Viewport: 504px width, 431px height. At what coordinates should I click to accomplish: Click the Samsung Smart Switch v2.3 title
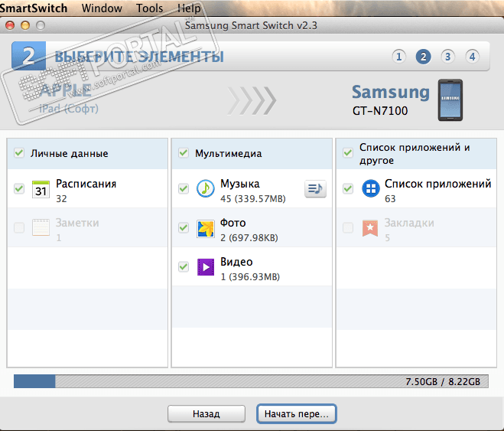pos(251,25)
